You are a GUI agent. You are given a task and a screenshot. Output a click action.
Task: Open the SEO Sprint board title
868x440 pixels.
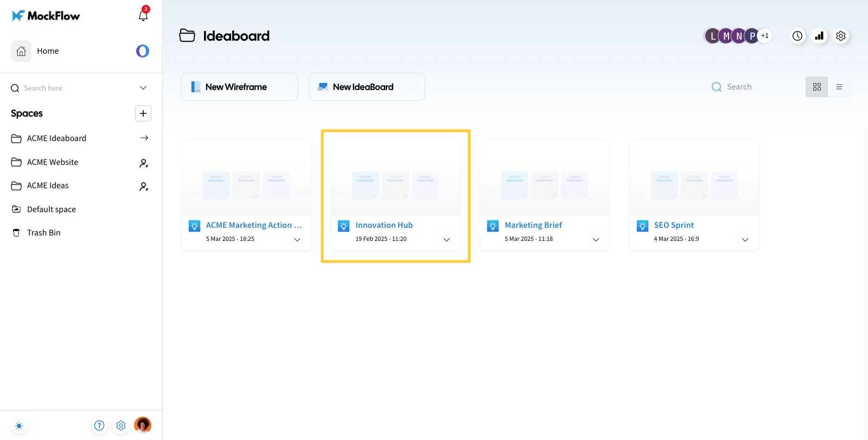[674, 225]
